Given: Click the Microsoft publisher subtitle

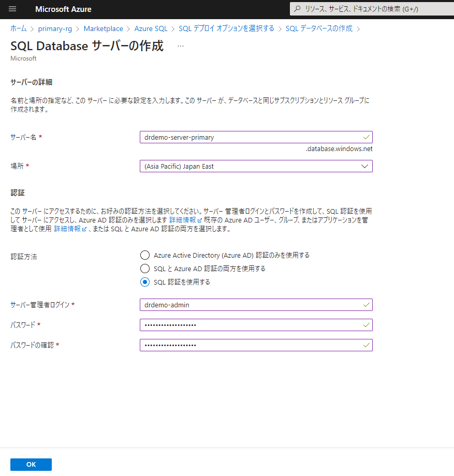Looking at the screenshot, I should [x=23, y=58].
